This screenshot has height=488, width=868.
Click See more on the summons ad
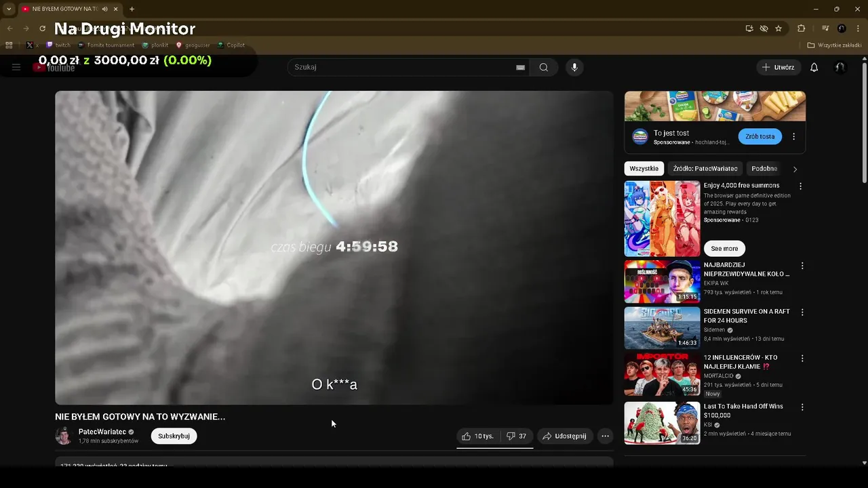pos(724,248)
